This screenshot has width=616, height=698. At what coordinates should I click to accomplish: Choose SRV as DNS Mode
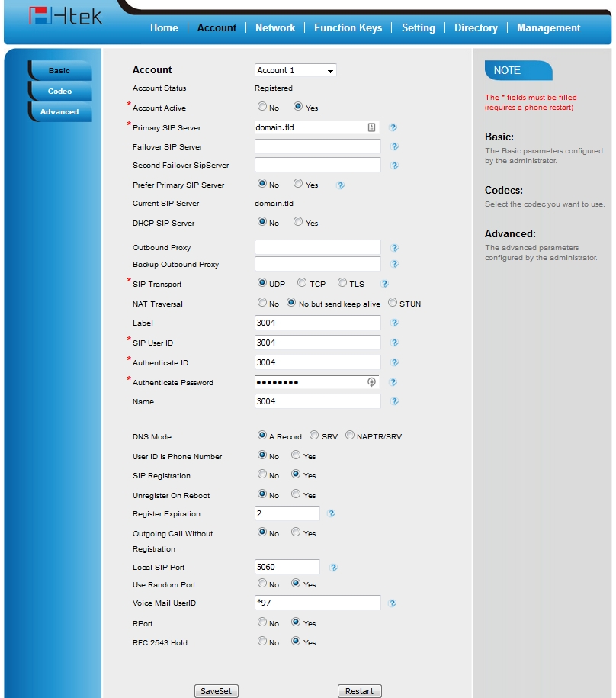(x=315, y=436)
